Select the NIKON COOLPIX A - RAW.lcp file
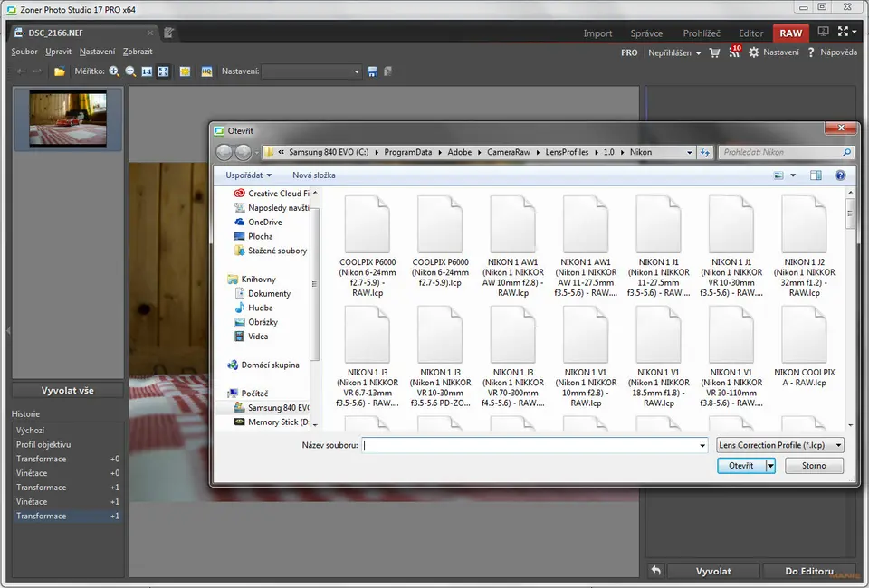869x588 pixels. pyautogui.click(x=804, y=348)
